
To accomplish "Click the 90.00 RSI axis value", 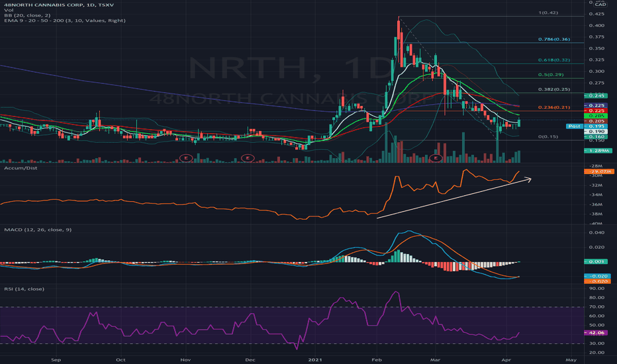I will pos(597,289).
